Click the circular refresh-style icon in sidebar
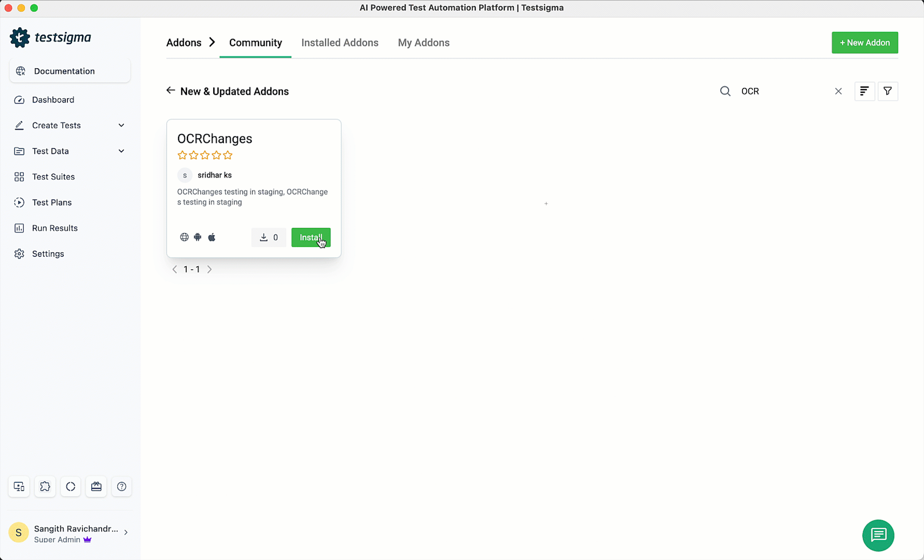This screenshot has height=560, width=924. 71,487
